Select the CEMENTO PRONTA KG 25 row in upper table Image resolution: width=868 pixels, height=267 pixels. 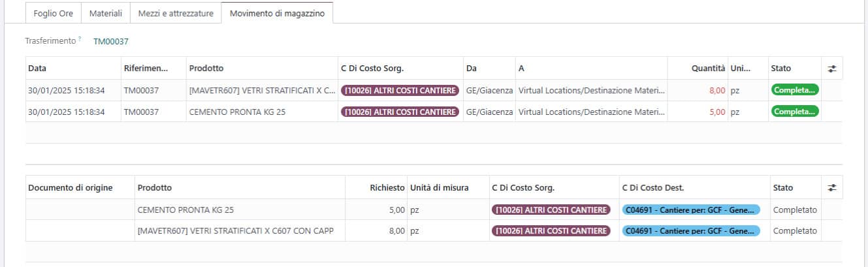434,112
